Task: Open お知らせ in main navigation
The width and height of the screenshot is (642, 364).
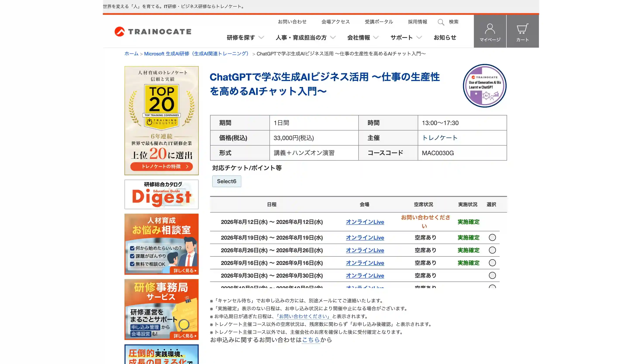Action: pyautogui.click(x=445, y=38)
